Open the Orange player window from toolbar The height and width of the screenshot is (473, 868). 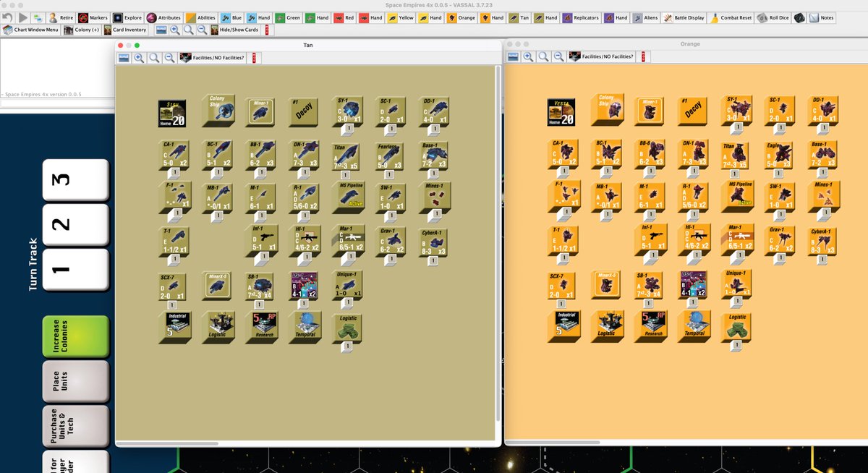[x=461, y=17]
